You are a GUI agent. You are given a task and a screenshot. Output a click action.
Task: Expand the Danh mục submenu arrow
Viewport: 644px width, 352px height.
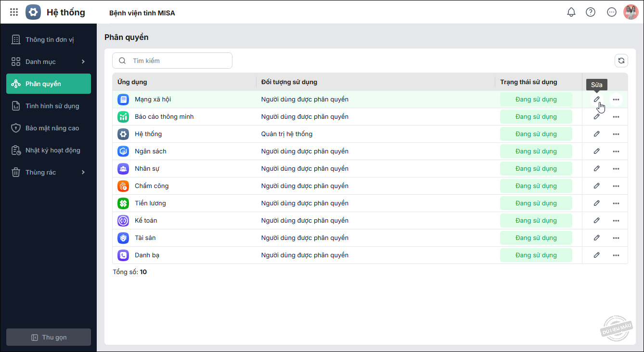(x=83, y=62)
